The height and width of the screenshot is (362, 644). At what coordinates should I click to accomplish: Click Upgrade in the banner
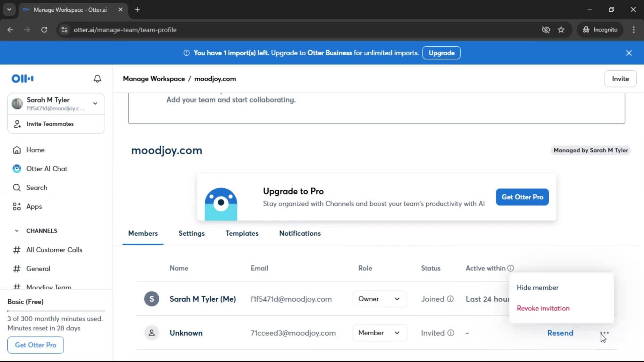pos(441,53)
